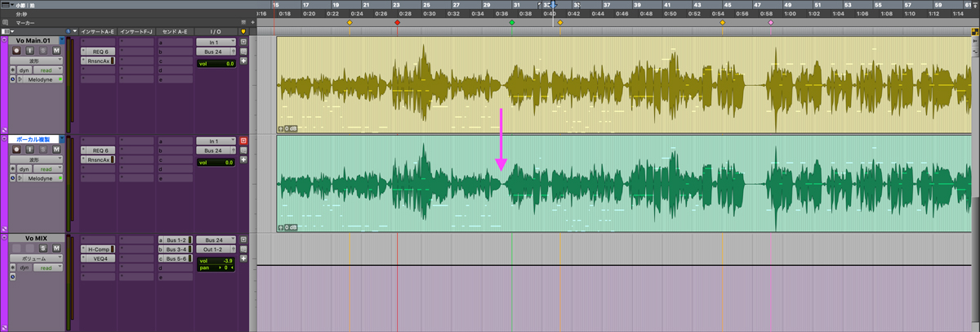Open H-Comp insert on Vo MIX

98,249
